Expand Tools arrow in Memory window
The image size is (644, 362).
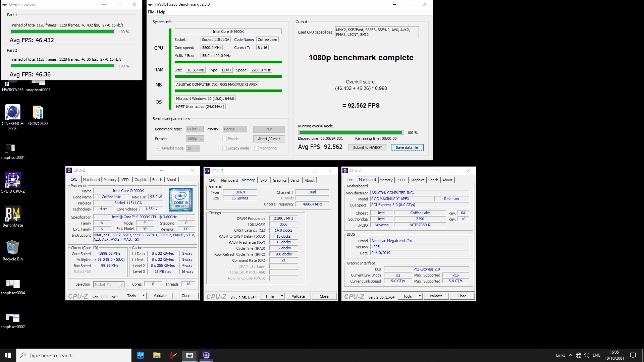point(282,296)
